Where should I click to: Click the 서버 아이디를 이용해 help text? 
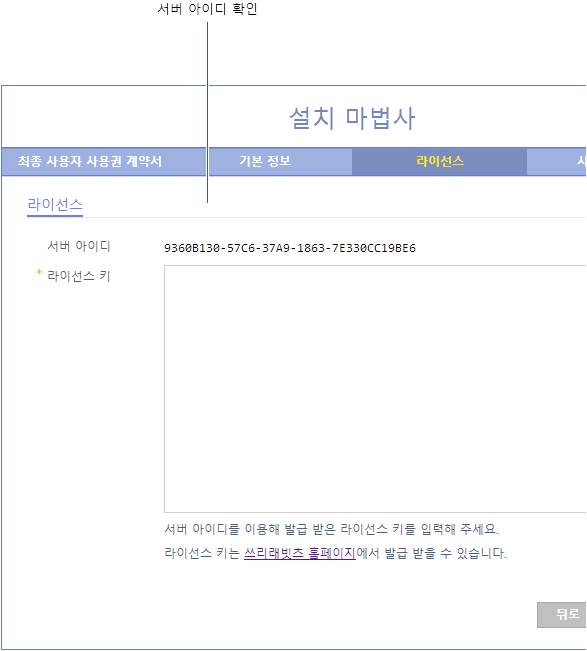coord(331,529)
